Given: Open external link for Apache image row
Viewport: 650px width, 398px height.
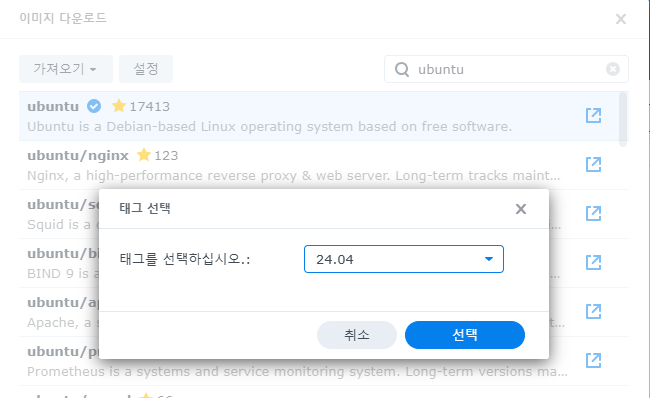Looking at the screenshot, I should (x=593, y=311).
